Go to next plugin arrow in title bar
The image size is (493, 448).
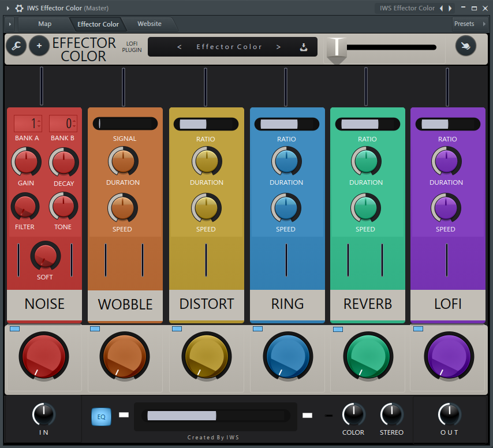click(450, 8)
